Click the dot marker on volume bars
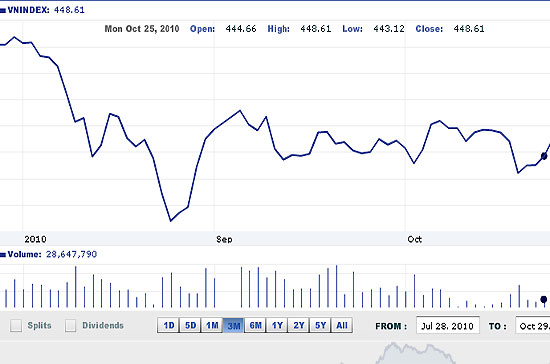 pyautogui.click(x=544, y=299)
